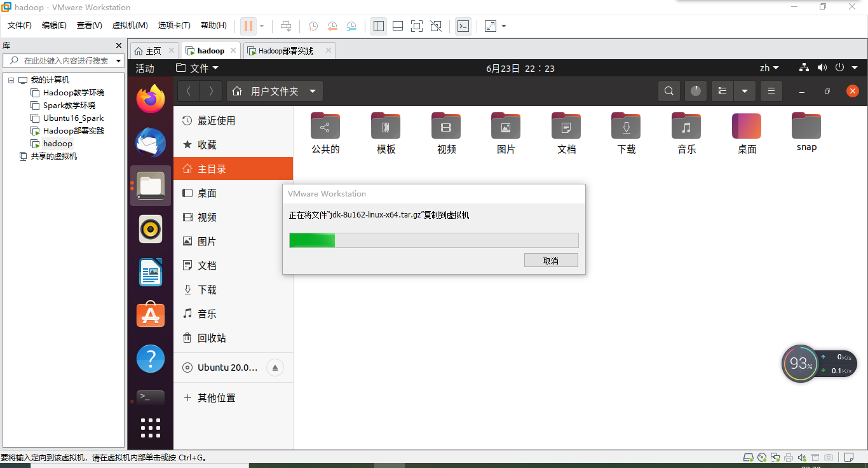Open the stretch display dropdown arrow

coord(504,26)
